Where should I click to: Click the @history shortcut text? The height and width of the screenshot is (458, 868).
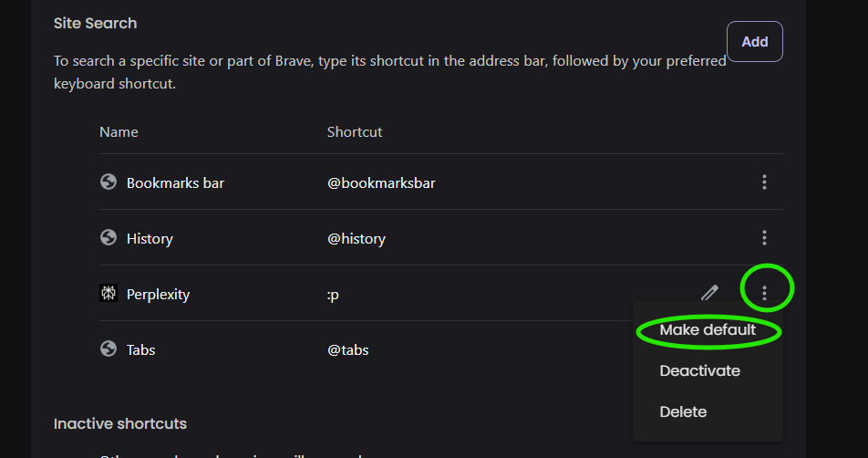356,239
